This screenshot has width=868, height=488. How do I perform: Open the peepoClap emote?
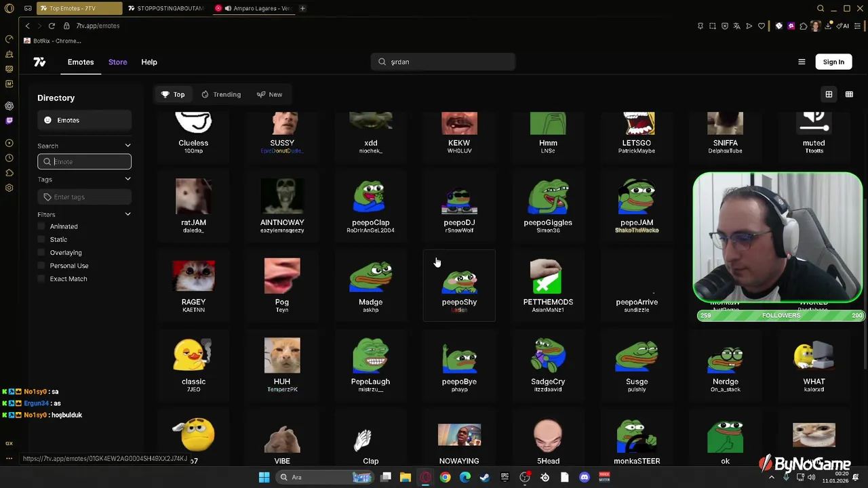click(x=370, y=205)
